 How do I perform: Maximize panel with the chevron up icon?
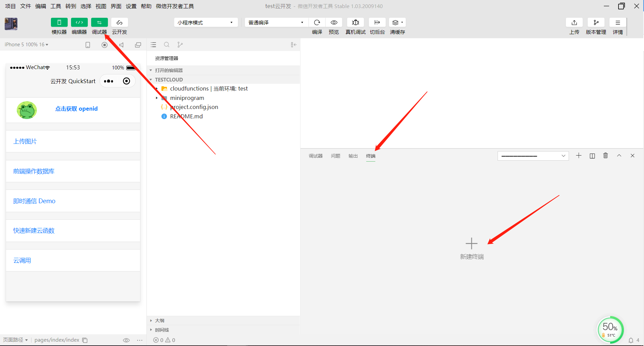619,156
